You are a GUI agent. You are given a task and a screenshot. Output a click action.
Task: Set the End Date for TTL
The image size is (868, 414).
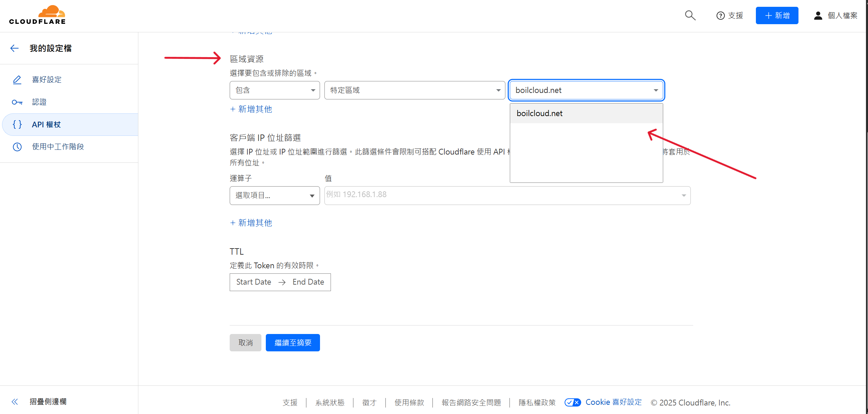(308, 282)
